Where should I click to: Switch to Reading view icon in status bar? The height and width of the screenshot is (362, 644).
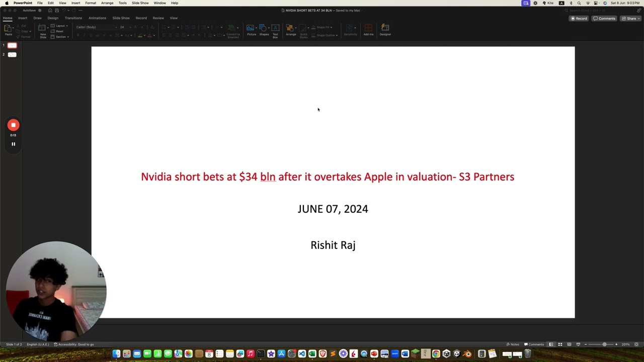pos(569,344)
